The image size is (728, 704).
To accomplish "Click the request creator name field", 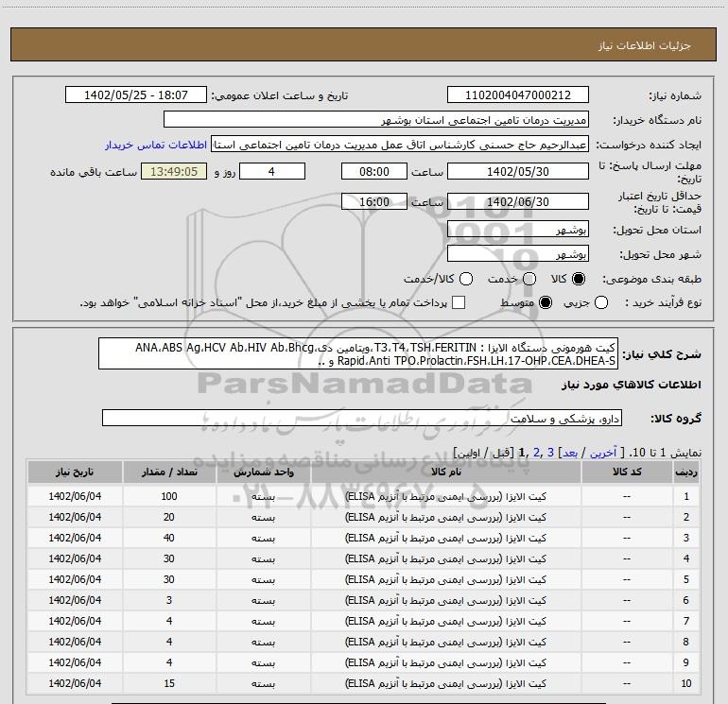I will tap(400, 145).
